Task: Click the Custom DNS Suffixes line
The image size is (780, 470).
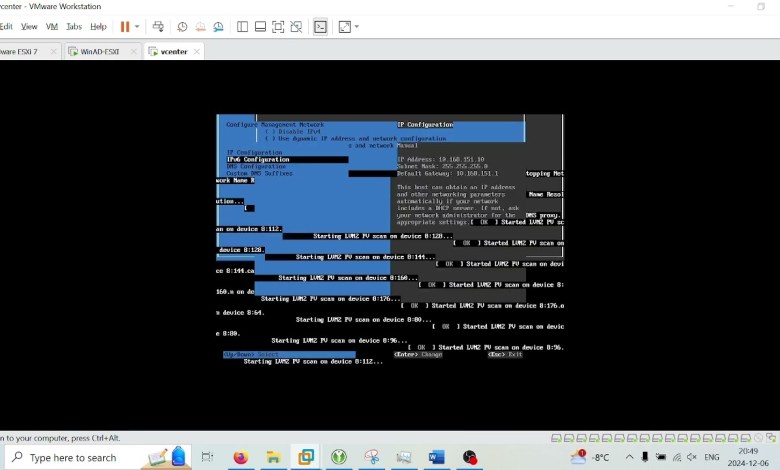Action: [259, 174]
